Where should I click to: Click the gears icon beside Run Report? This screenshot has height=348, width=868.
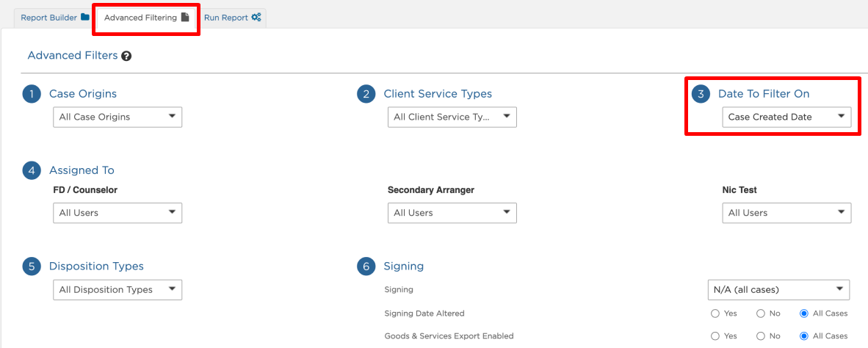(x=256, y=17)
